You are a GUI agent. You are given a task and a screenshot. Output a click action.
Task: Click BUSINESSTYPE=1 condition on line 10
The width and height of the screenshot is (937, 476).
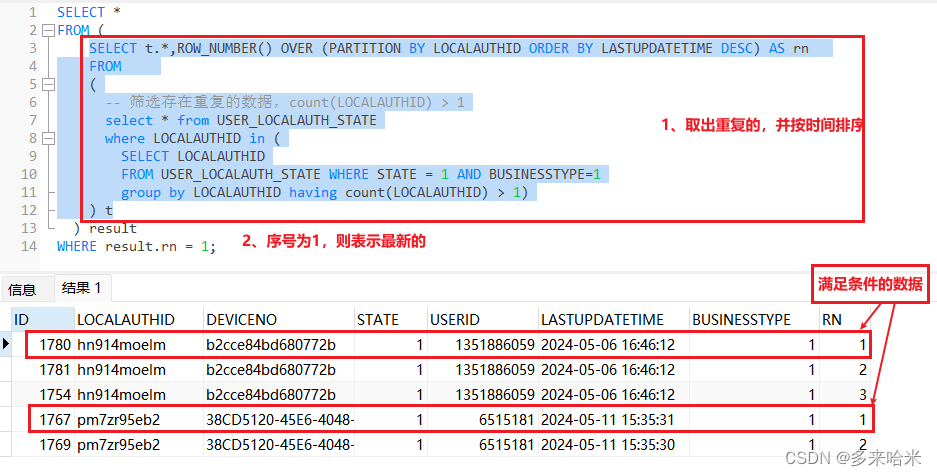[545, 174]
